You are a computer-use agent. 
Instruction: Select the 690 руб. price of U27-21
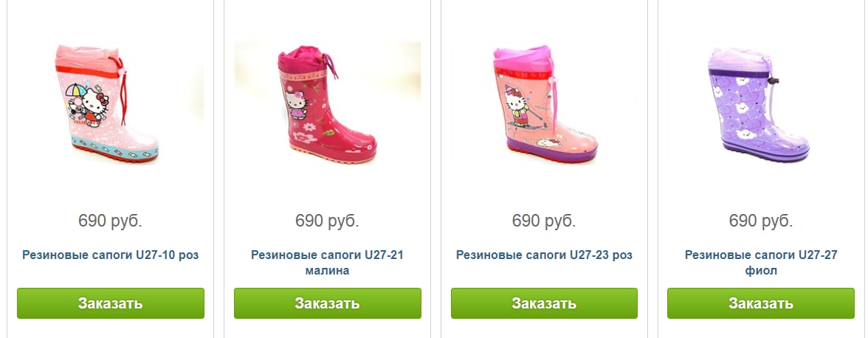327,221
